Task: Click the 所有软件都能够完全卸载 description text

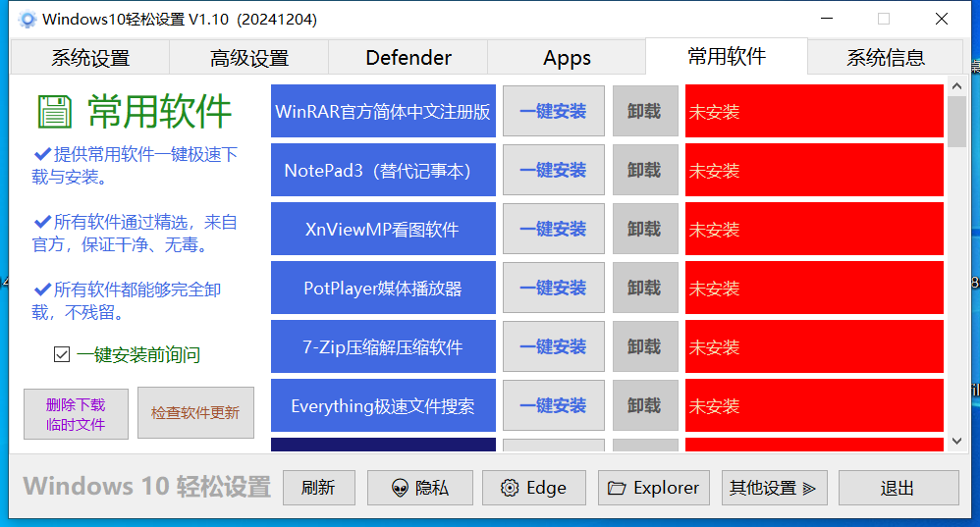Action: pyautogui.click(x=127, y=300)
